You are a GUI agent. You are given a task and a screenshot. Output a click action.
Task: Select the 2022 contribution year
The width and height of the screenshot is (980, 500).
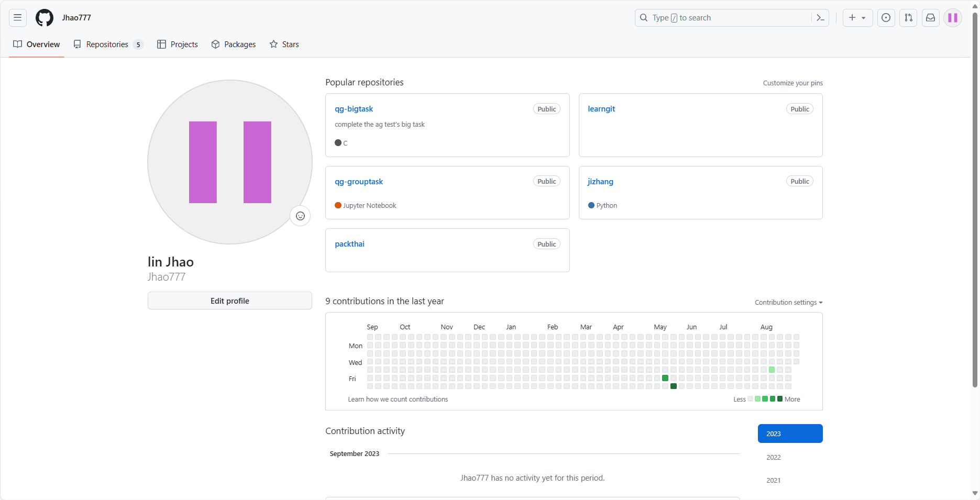point(774,457)
